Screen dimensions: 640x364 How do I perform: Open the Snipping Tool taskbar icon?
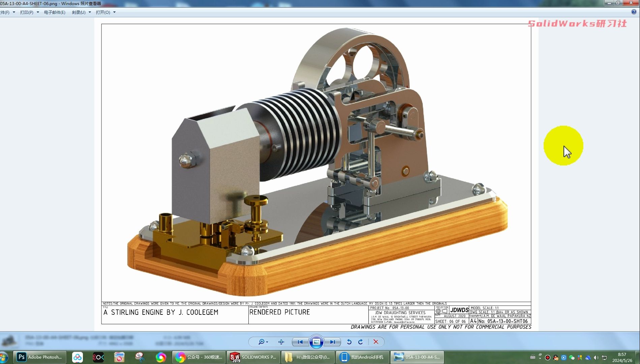(140, 357)
